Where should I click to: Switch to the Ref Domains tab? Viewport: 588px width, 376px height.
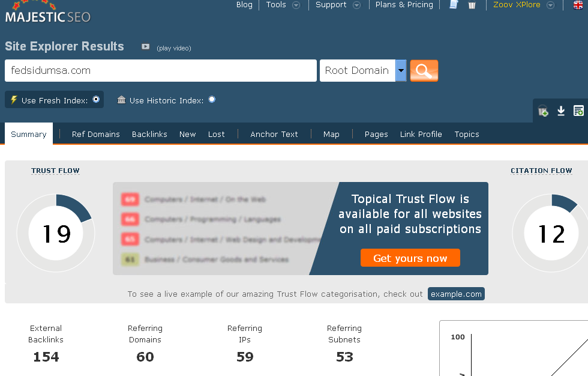[x=95, y=134]
